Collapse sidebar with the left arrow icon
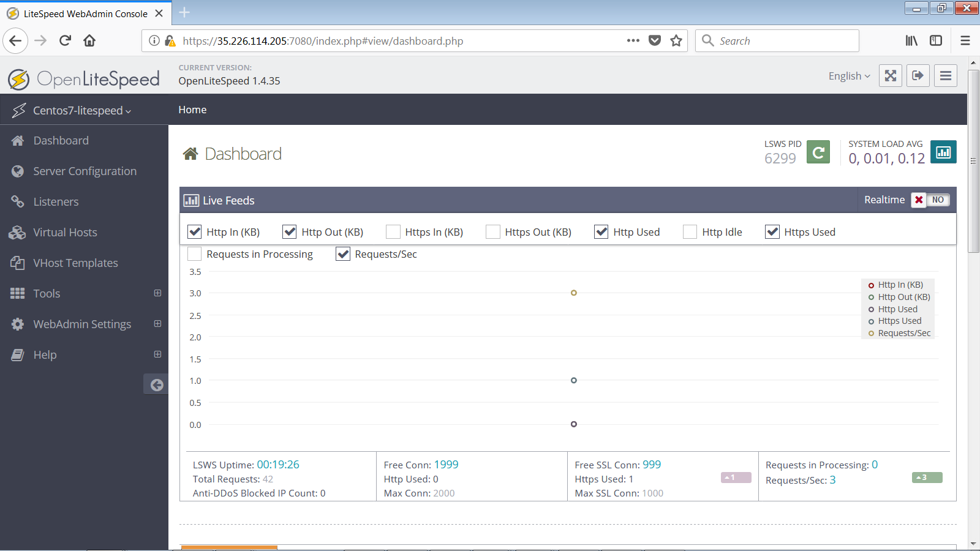 [157, 384]
